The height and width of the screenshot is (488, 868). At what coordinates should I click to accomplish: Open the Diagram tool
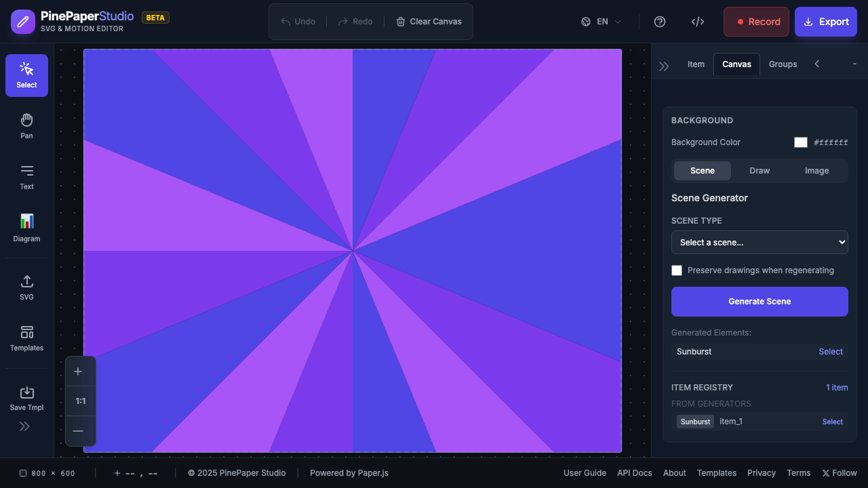pos(26,228)
